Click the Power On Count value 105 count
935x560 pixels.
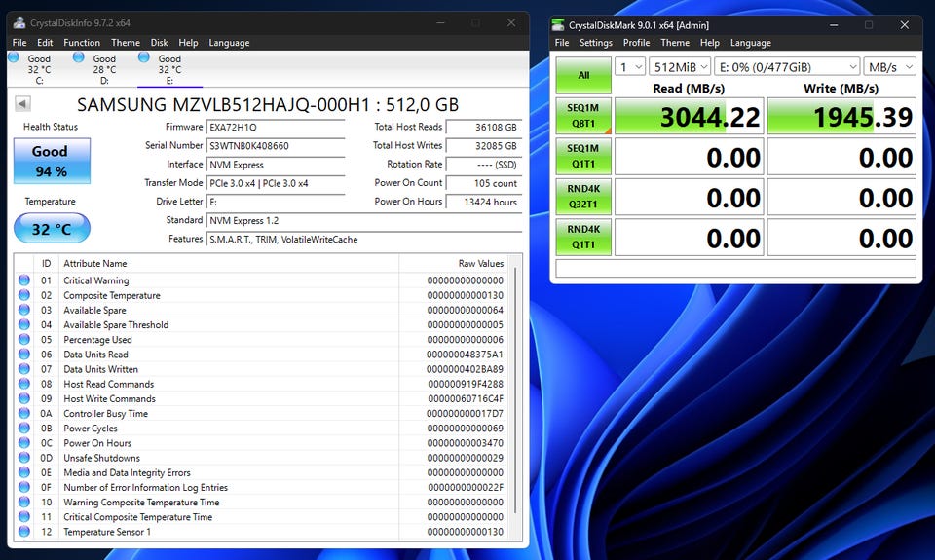(x=484, y=183)
